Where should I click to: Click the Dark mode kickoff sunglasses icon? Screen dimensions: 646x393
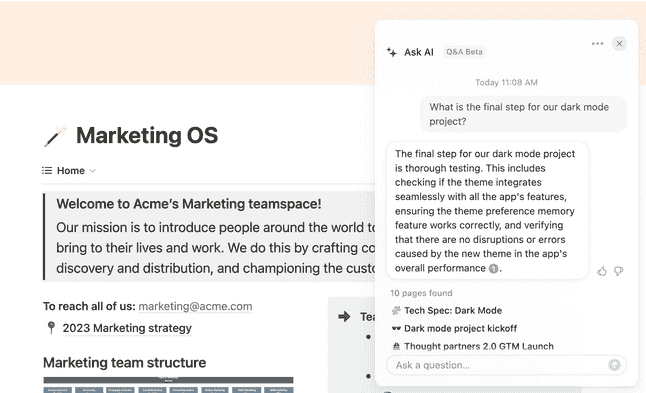point(396,328)
